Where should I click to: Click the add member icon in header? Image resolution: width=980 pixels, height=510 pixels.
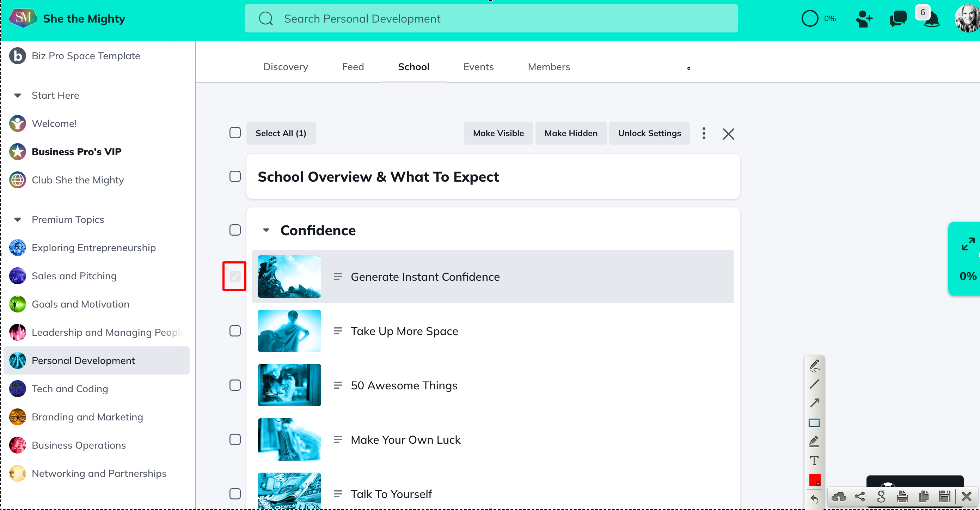pyautogui.click(x=864, y=18)
